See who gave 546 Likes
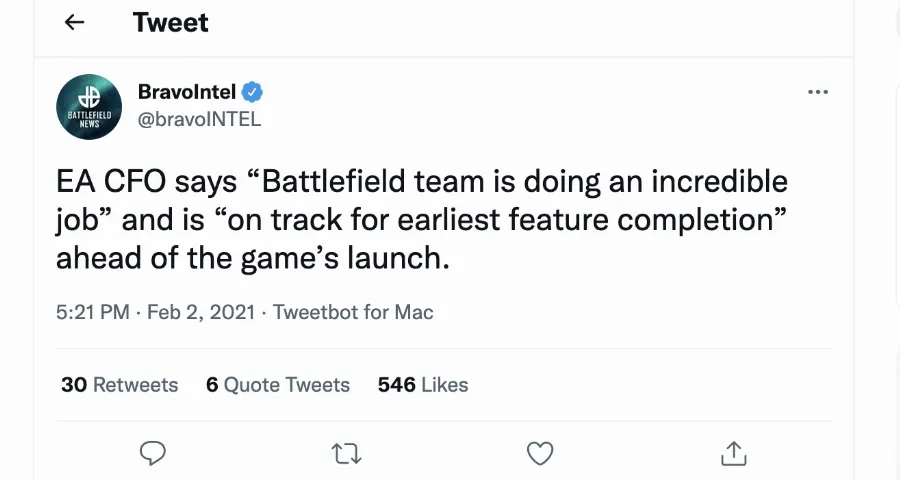Image resolution: width=900 pixels, height=480 pixels. coord(423,385)
